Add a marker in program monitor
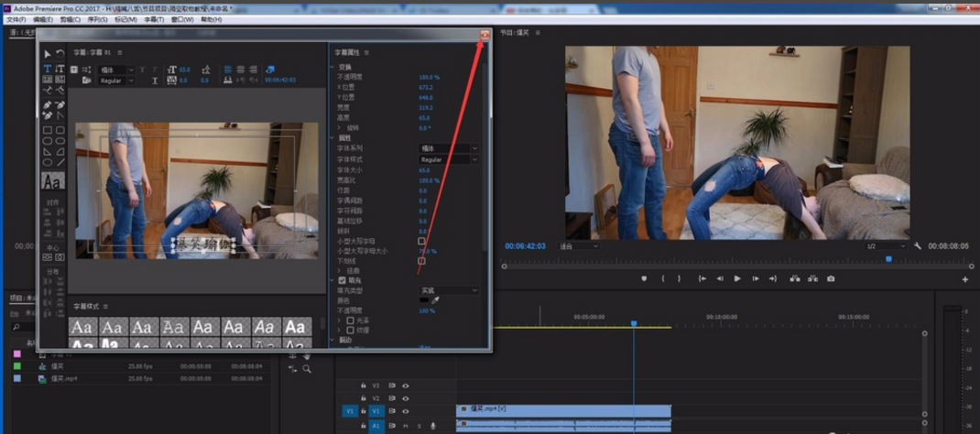Image resolution: width=980 pixels, height=434 pixels. tap(644, 278)
